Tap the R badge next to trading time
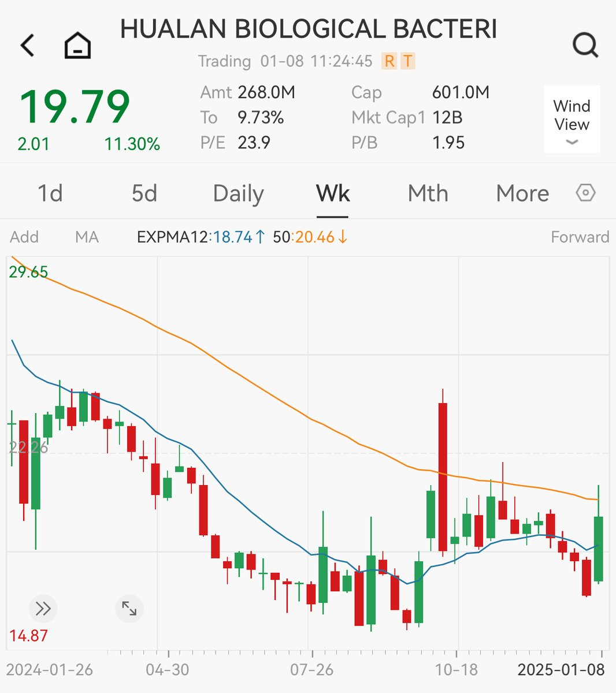Image resolution: width=616 pixels, height=693 pixels. [389, 61]
